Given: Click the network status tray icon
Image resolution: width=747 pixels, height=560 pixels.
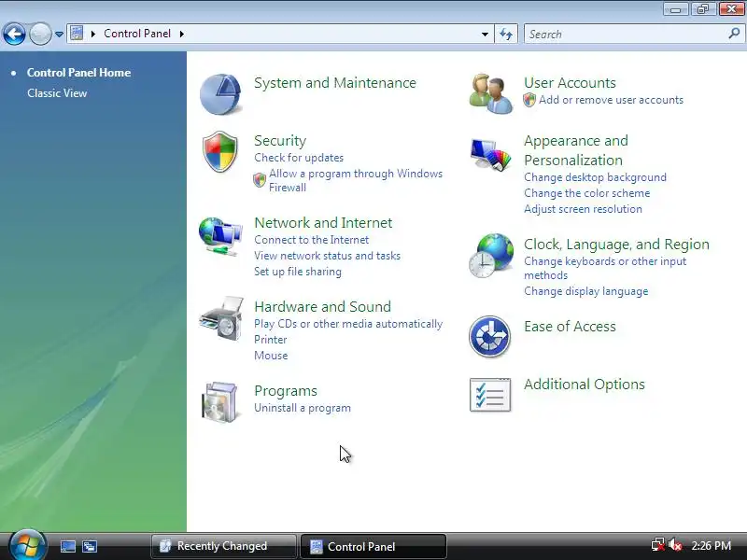Looking at the screenshot, I should (x=657, y=546).
